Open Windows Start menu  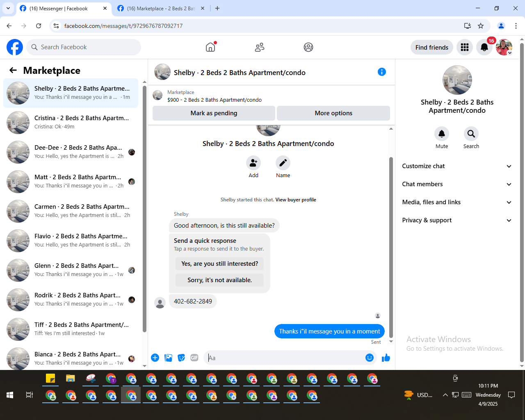pyautogui.click(x=10, y=395)
